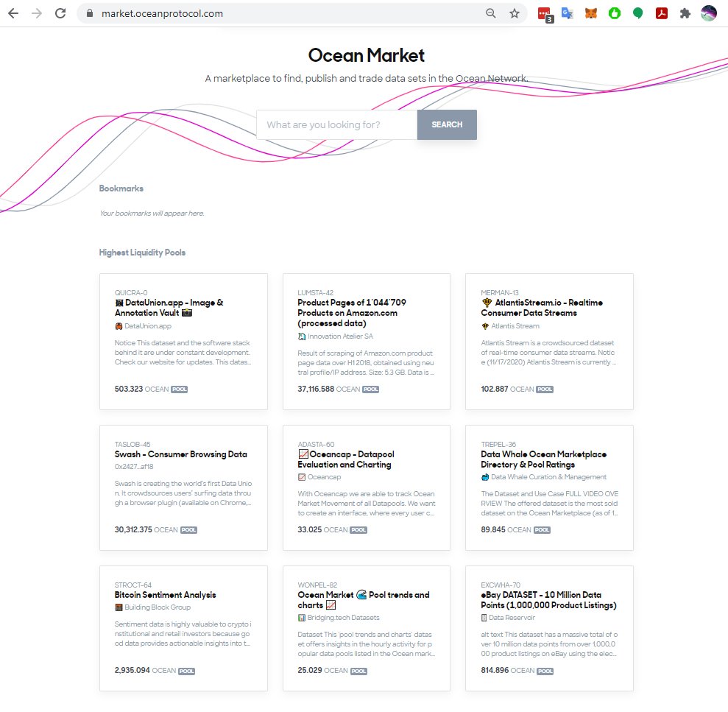Open Oceancap Datapool Evaluation and Charting card
This screenshot has height=712, width=728.
[367, 487]
